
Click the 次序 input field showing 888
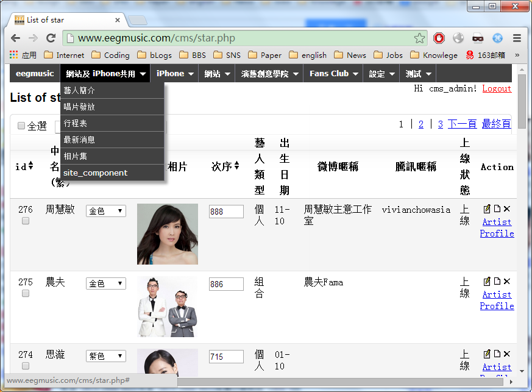[x=226, y=212]
